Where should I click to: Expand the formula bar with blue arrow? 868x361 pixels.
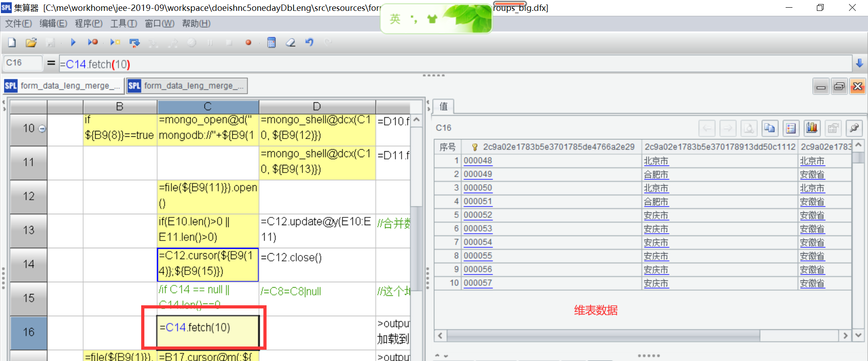pyautogui.click(x=859, y=63)
